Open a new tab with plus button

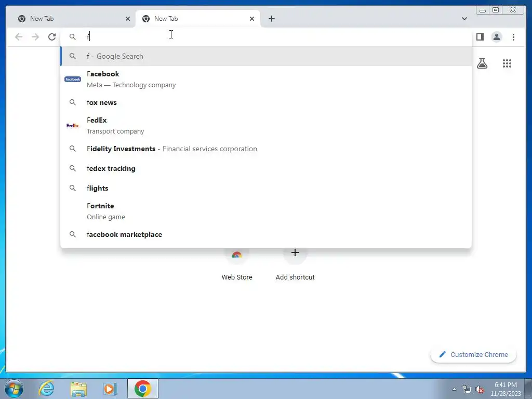point(271,19)
